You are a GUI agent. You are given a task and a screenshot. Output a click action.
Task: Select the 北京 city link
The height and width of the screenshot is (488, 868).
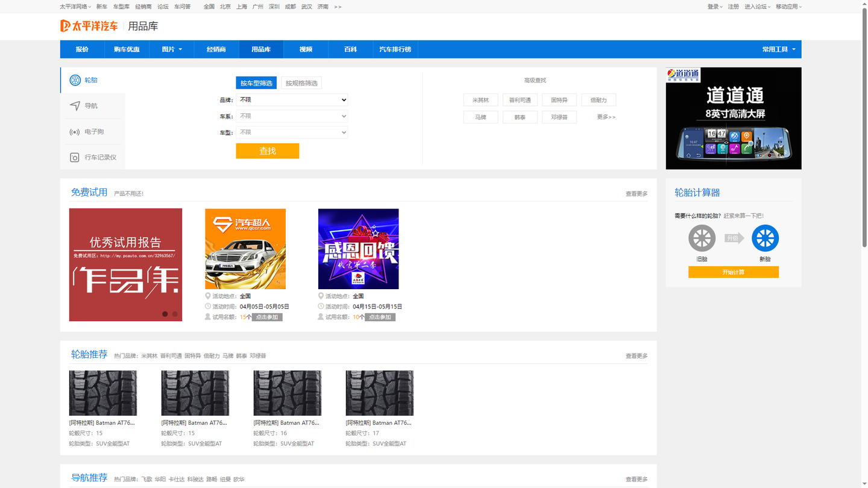pos(225,7)
